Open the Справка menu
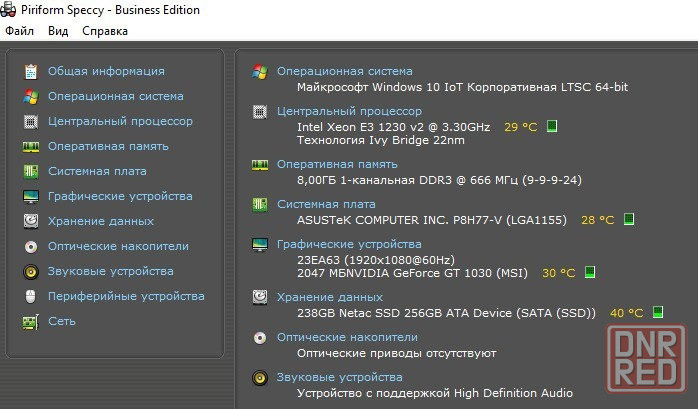The image size is (698, 409). (105, 31)
